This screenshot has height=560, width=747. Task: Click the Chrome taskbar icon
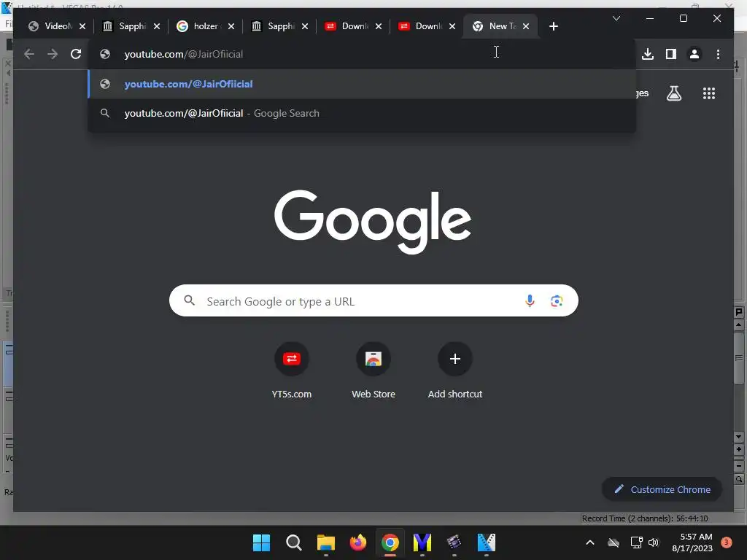coord(390,542)
